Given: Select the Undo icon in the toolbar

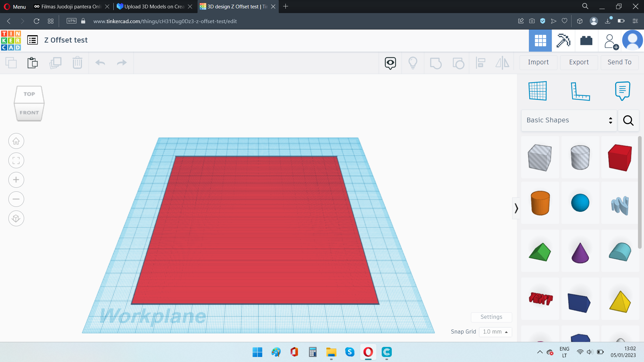Looking at the screenshot, I should 100,62.
